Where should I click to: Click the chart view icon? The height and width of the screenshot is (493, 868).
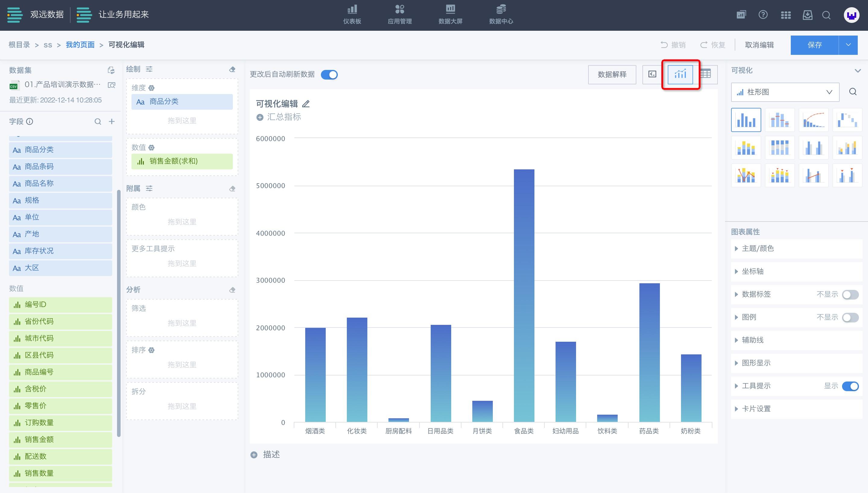click(680, 74)
